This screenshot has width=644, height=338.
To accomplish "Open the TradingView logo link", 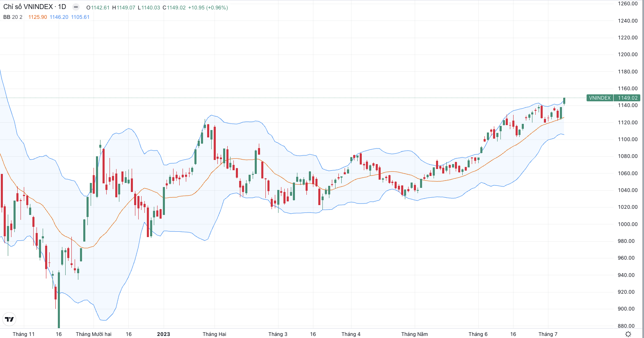I will pyautogui.click(x=9, y=319).
